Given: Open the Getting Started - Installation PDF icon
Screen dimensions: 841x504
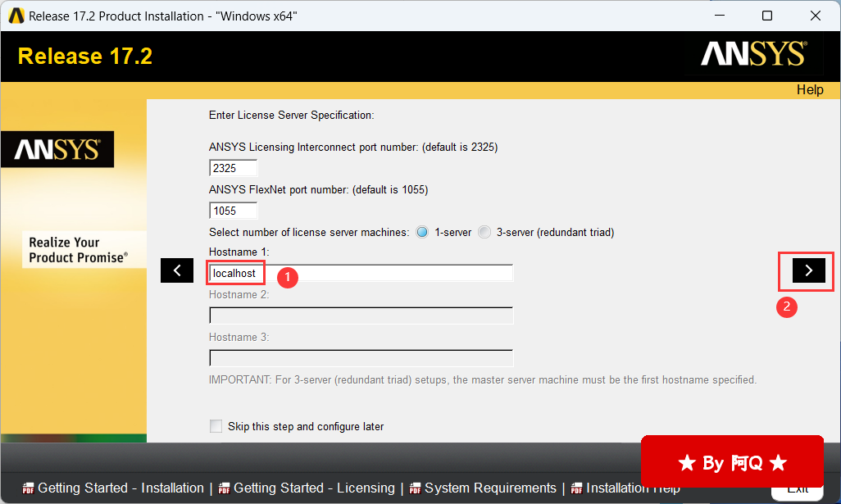Looking at the screenshot, I should pos(28,488).
